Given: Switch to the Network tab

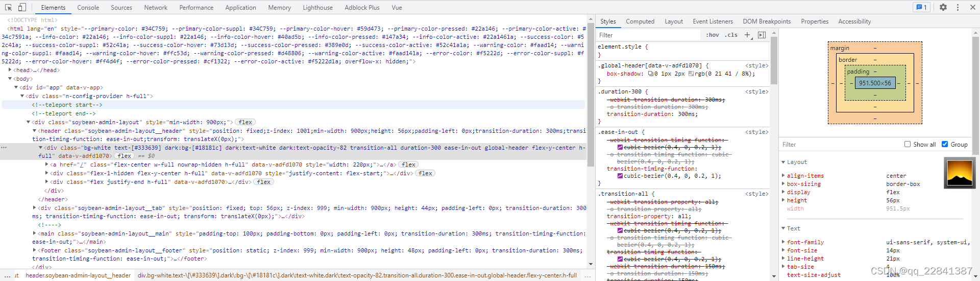Looking at the screenshot, I should 156,8.
